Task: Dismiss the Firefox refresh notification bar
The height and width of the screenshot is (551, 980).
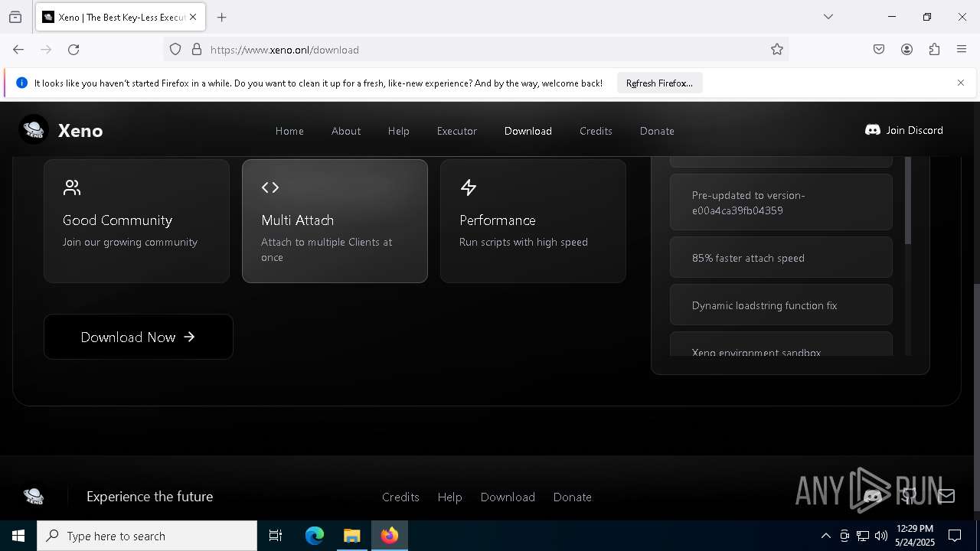Action: point(961,83)
